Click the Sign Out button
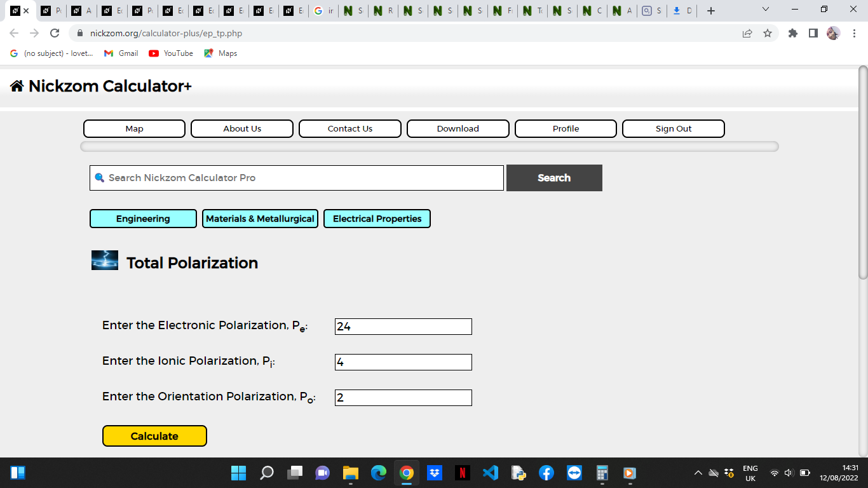868x488 pixels. (674, 128)
